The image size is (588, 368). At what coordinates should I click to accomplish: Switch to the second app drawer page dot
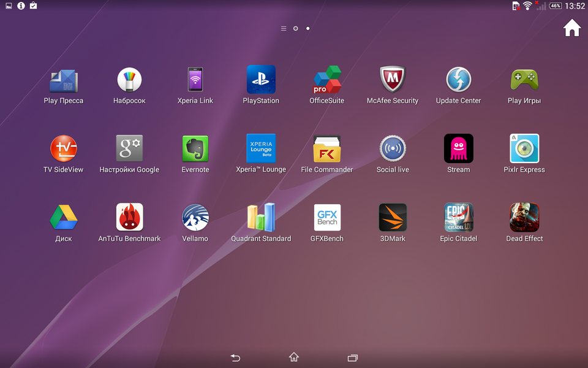(x=307, y=28)
